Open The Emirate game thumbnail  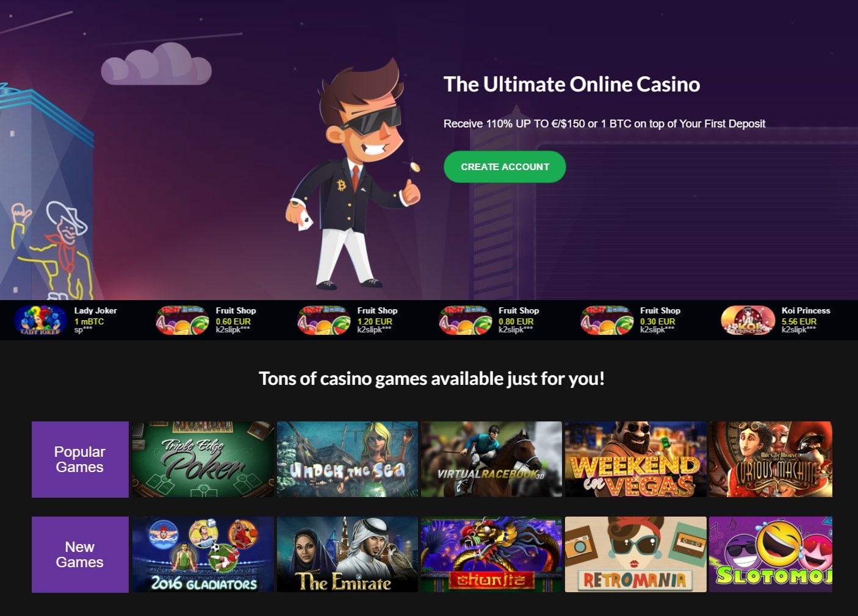347,554
